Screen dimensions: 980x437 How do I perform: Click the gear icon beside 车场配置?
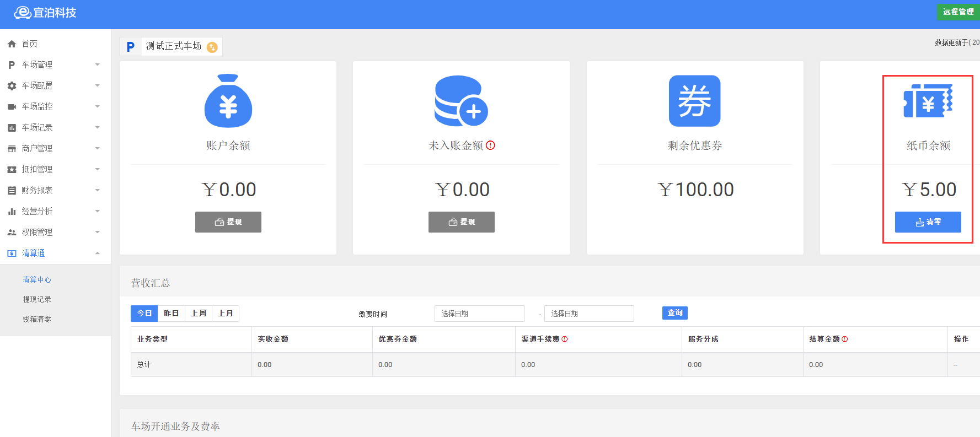coord(12,86)
